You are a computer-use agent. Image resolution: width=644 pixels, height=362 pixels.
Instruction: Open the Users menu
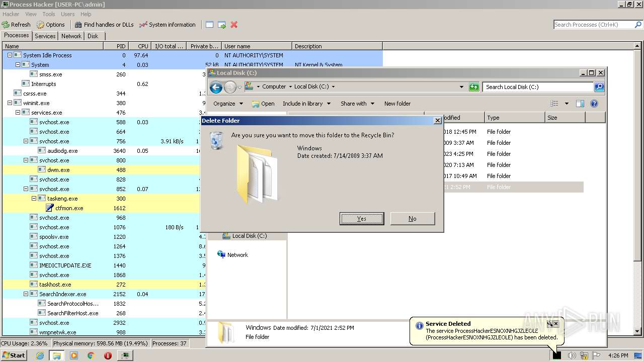tap(68, 14)
